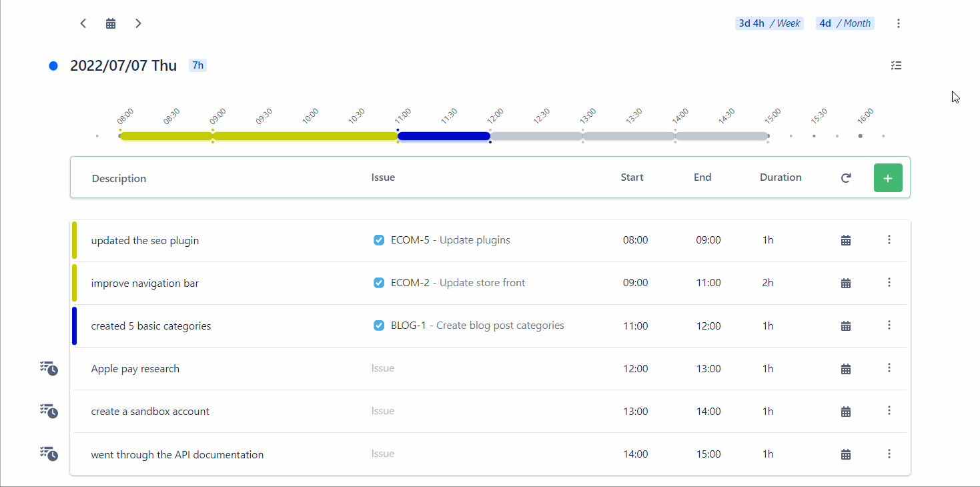Click the green add entry button

coord(888,178)
